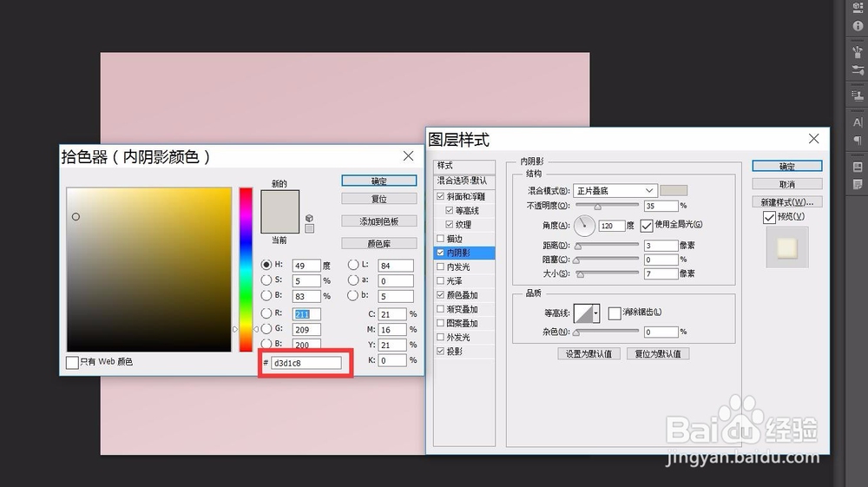
Task: Enable the 描边 checkbox
Action: (441, 239)
